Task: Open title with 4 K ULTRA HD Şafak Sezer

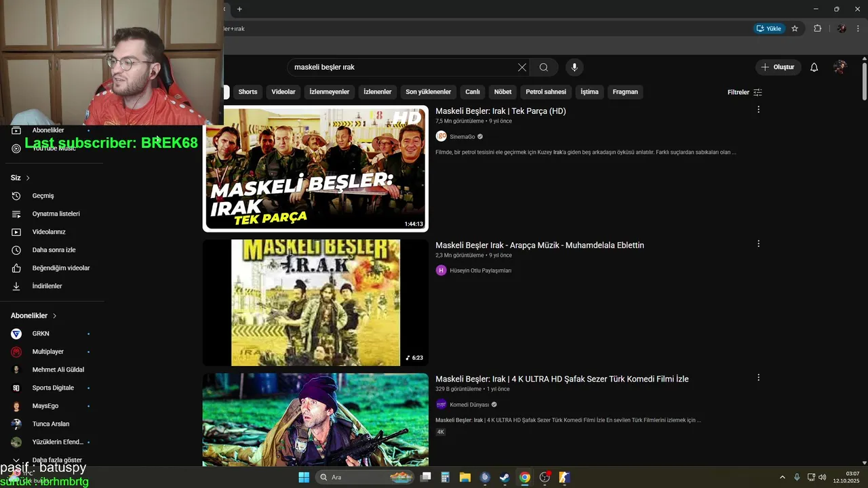Action: [562, 379]
